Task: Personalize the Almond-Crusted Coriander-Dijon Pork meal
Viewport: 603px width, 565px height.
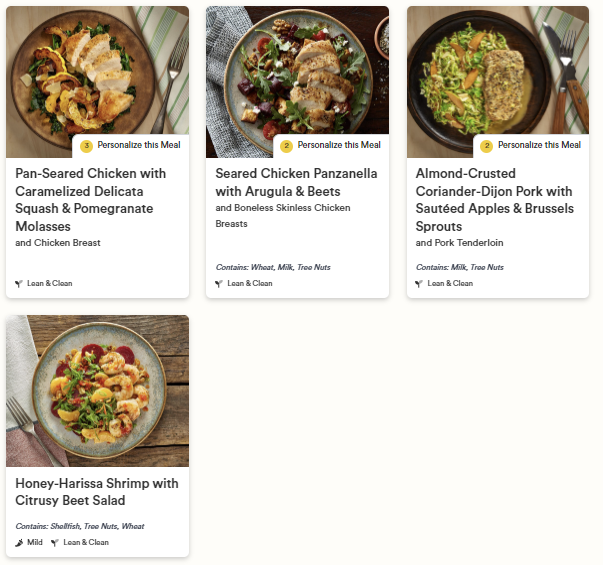Action: [x=539, y=146]
